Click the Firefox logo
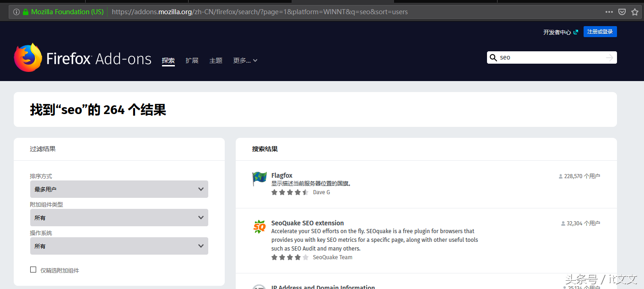Image resolution: width=644 pixels, height=289 pixels. click(27, 58)
